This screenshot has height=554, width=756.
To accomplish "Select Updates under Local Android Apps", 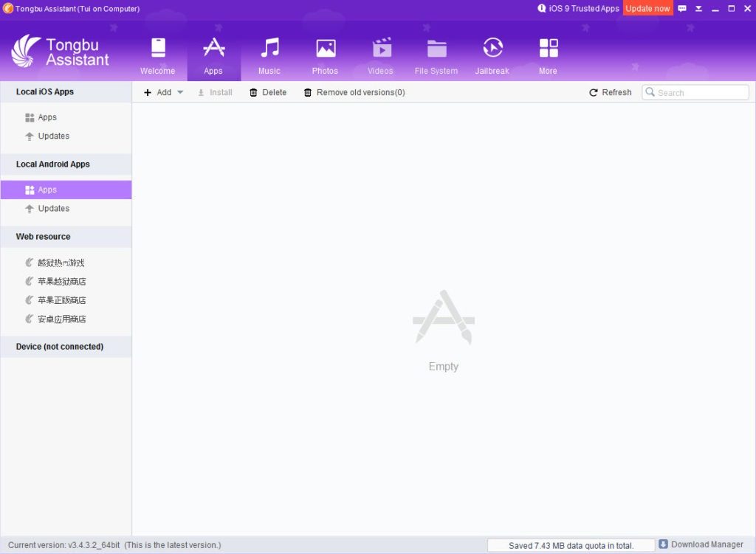I will tap(66, 209).
